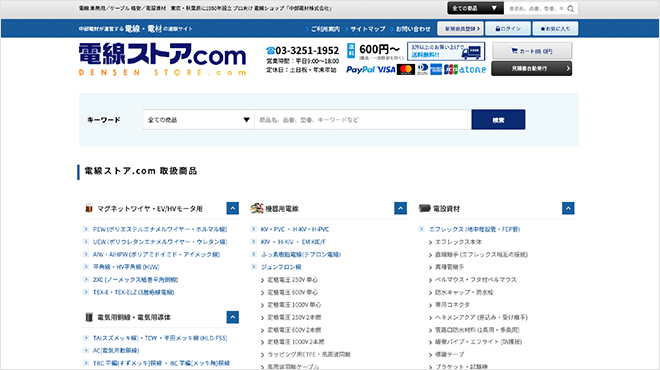The width and height of the screenshot is (660, 370).
Task: Open the top header 全ての商品 dropdown
Action: click(475, 8)
